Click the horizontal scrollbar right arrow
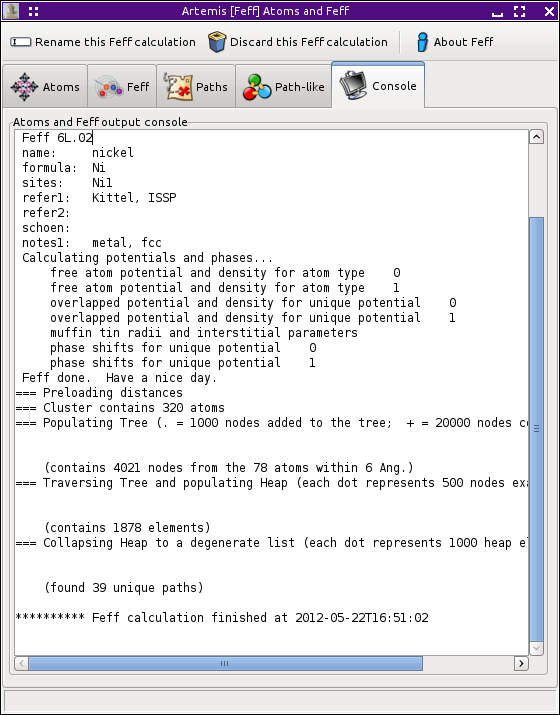The width and height of the screenshot is (560, 715). click(521, 663)
